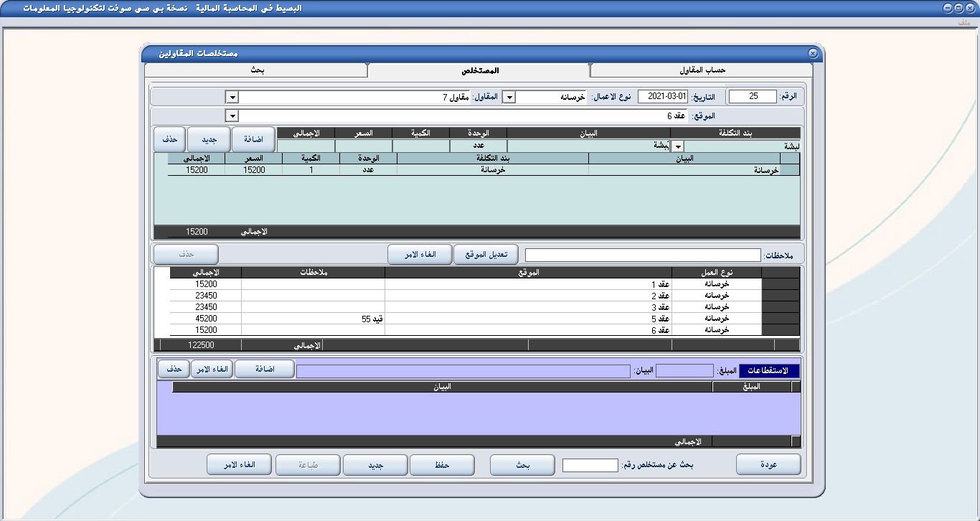The width and height of the screenshot is (980, 521).
Task: Click the التاريخ date field
Action: pyautogui.click(x=662, y=97)
